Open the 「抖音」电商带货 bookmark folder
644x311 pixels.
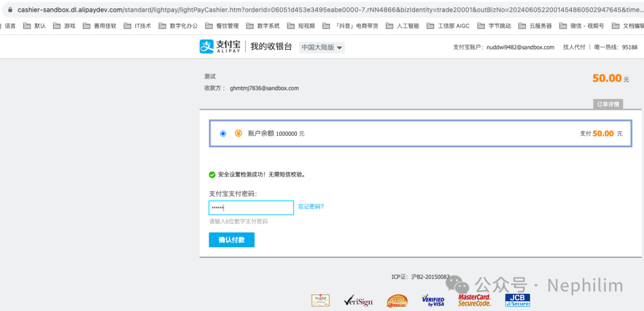(351, 26)
